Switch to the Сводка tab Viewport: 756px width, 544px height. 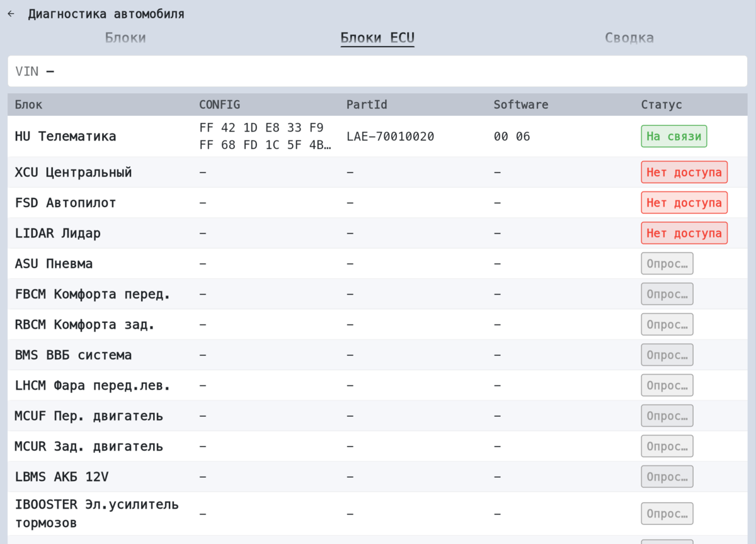(629, 38)
